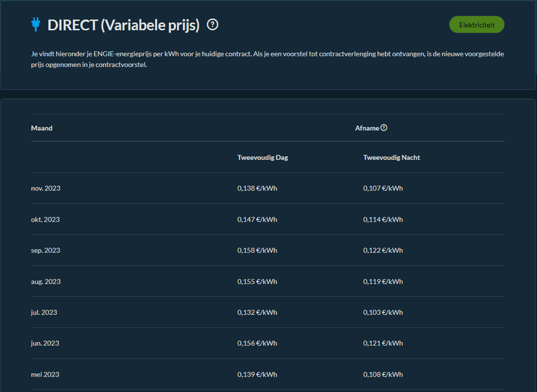
Task: Select the nov. 2023 row label
Action: click(46, 189)
